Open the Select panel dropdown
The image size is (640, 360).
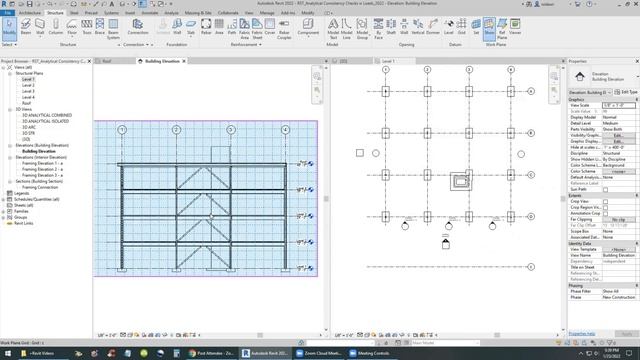9,44
